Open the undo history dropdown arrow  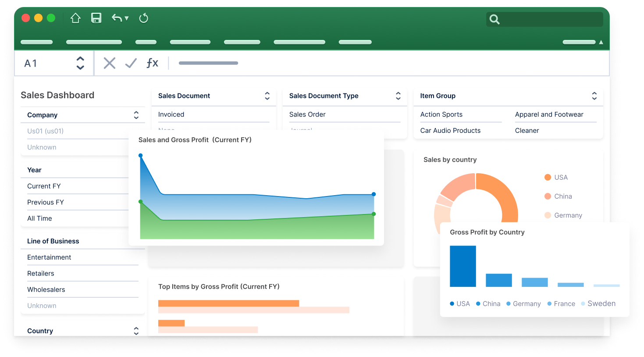tap(127, 18)
